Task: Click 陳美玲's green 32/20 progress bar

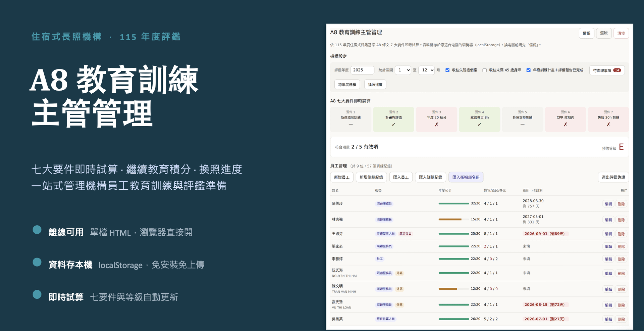Action: [x=453, y=203]
